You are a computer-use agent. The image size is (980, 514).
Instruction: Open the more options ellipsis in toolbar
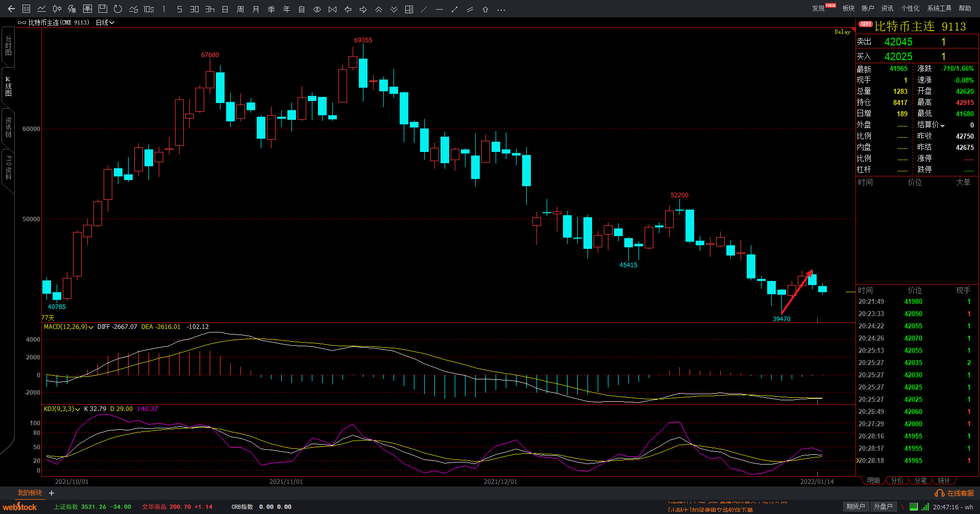(501, 9)
